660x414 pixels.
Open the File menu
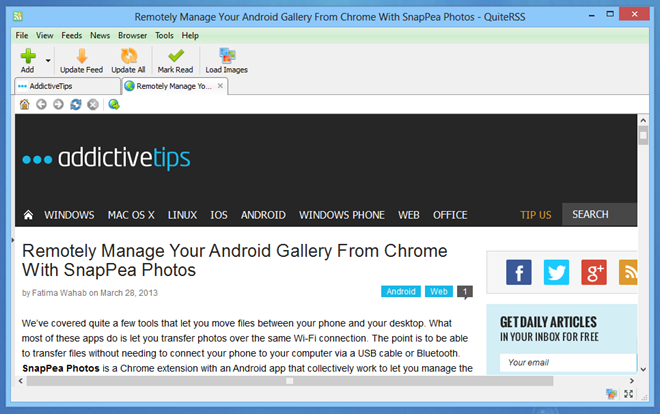[x=22, y=35]
